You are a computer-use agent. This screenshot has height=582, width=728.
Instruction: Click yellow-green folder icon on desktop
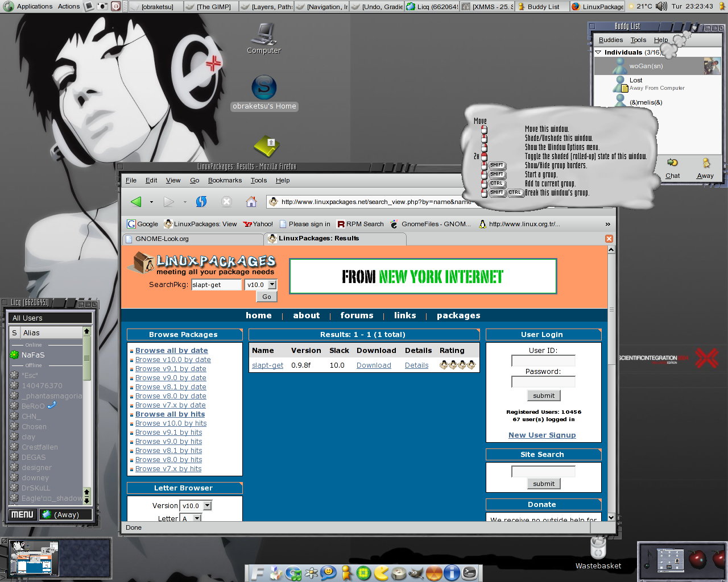(266, 146)
